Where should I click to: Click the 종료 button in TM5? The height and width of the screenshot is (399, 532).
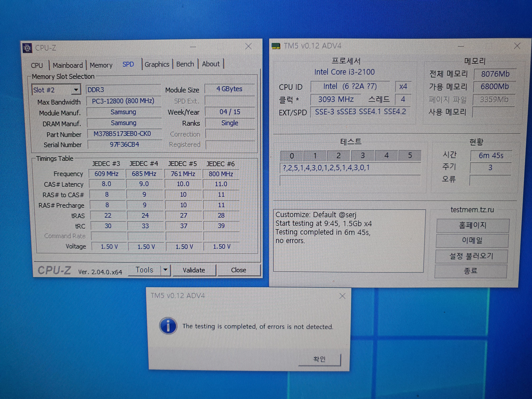tap(471, 271)
